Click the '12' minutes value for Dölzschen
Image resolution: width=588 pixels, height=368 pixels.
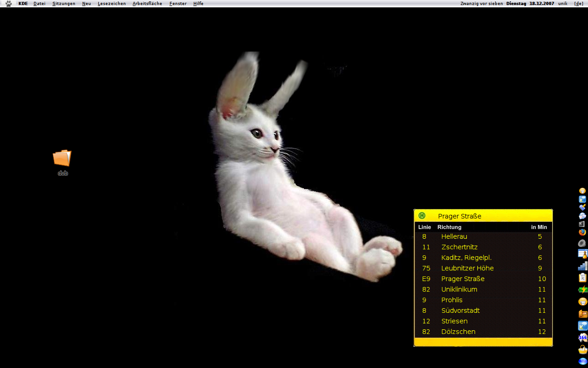(x=542, y=332)
